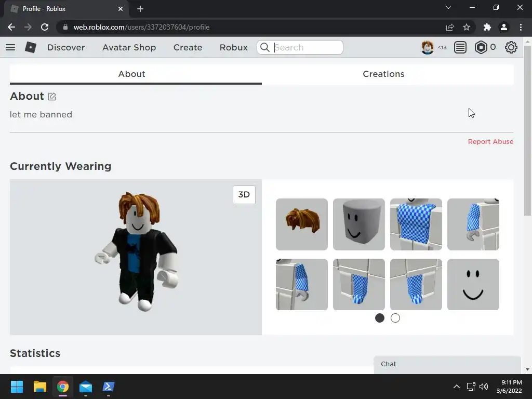
Task: Open the Chrome three-dot menu
Action: point(521,27)
